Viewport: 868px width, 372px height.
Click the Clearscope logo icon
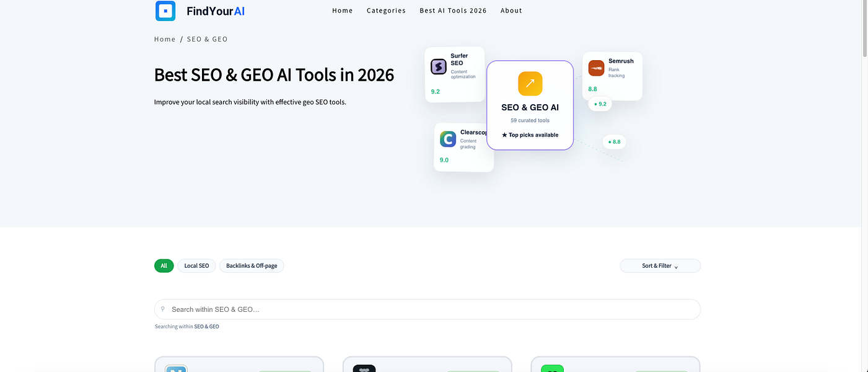pos(448,139)
